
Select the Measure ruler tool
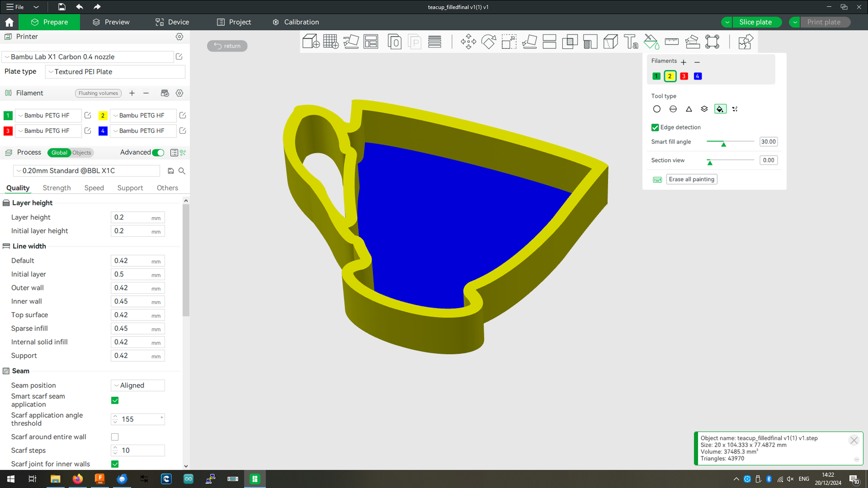click(672, 42)
